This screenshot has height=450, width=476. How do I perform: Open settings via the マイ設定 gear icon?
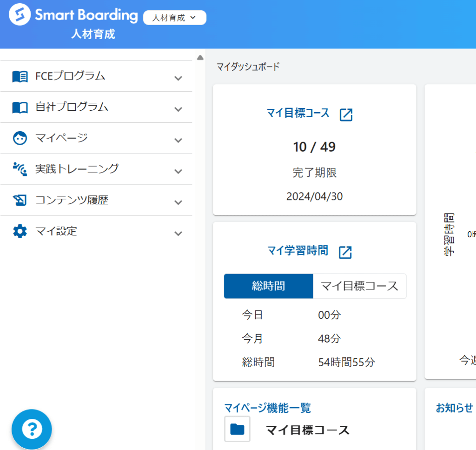point(20,231)
